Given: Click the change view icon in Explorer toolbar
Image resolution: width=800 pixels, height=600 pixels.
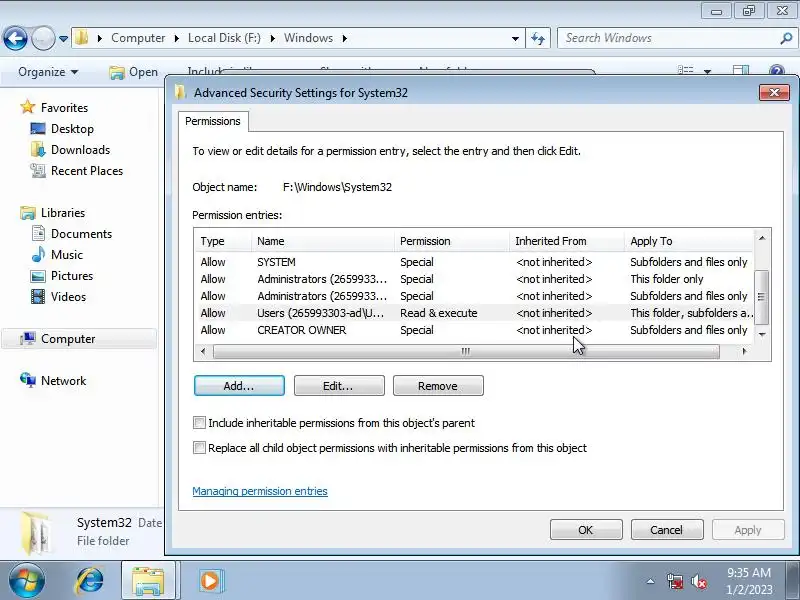Looking at the screenshot, I should coord(685,70).
